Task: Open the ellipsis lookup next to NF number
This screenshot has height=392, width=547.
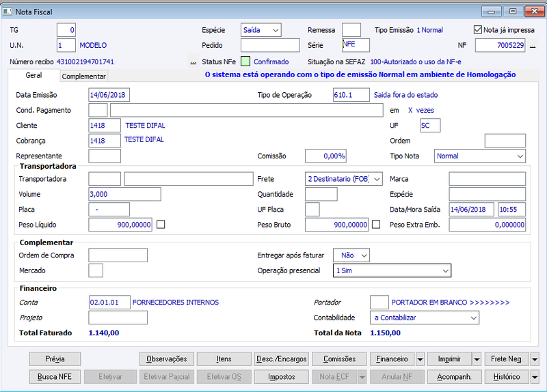Action: click(x=533, y=46)
